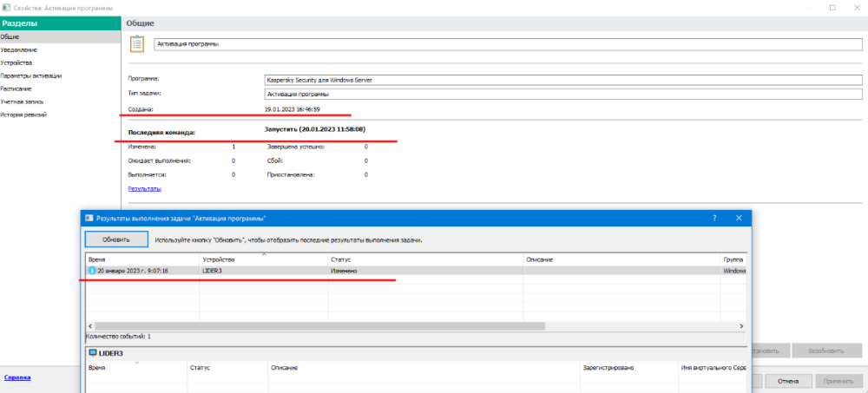
Task: Open the История ревизий section
Action: 23,115
